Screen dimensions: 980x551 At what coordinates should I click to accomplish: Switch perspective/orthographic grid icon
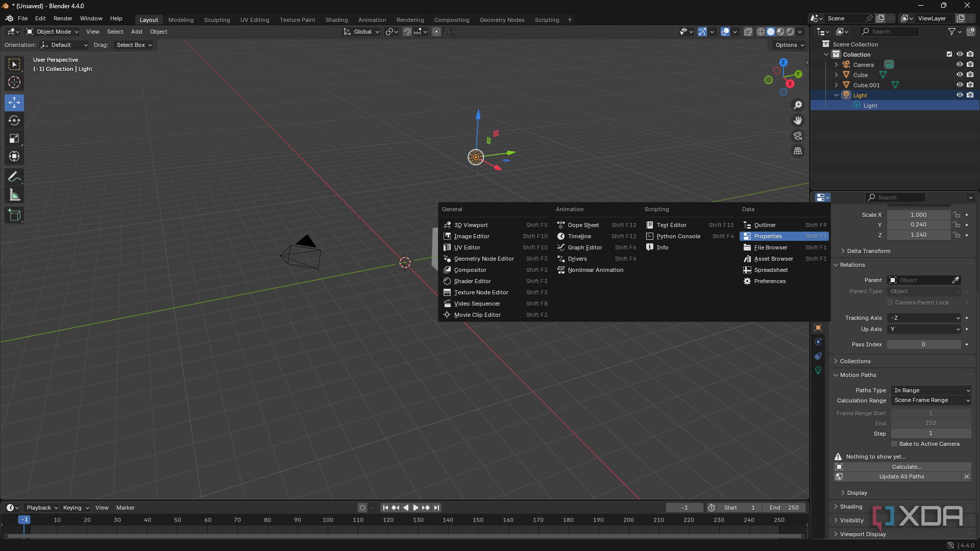pos(798,151)
